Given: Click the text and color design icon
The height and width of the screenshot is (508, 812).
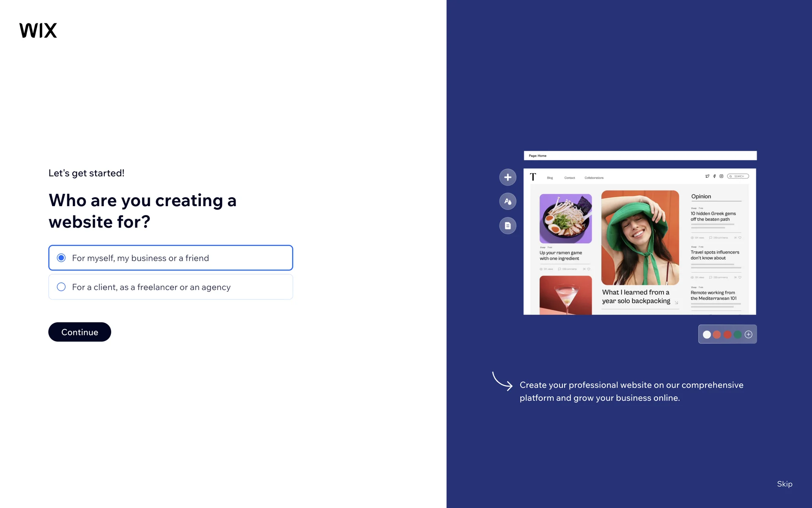Looking at the screenshot, I should 507,202.
